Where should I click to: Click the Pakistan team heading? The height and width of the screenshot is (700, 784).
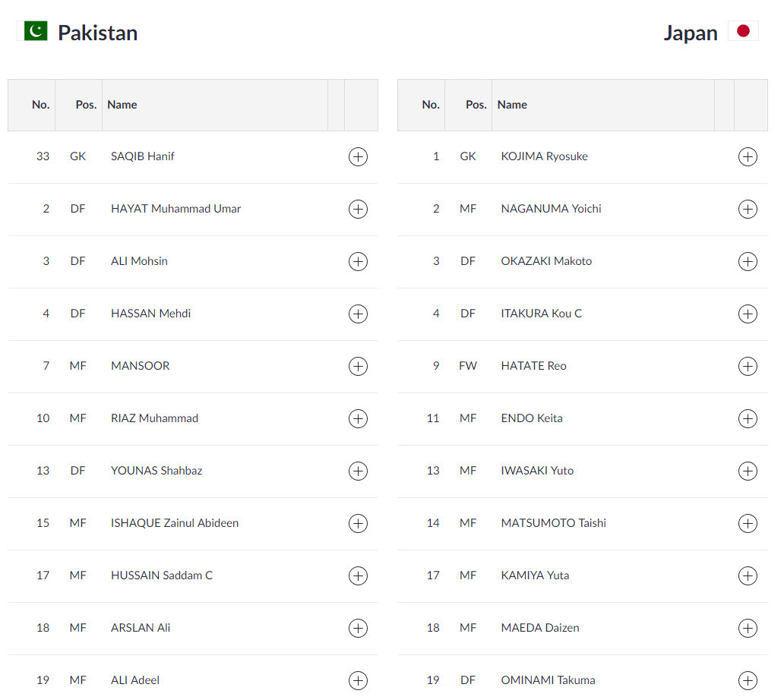(x=97, y=33)
